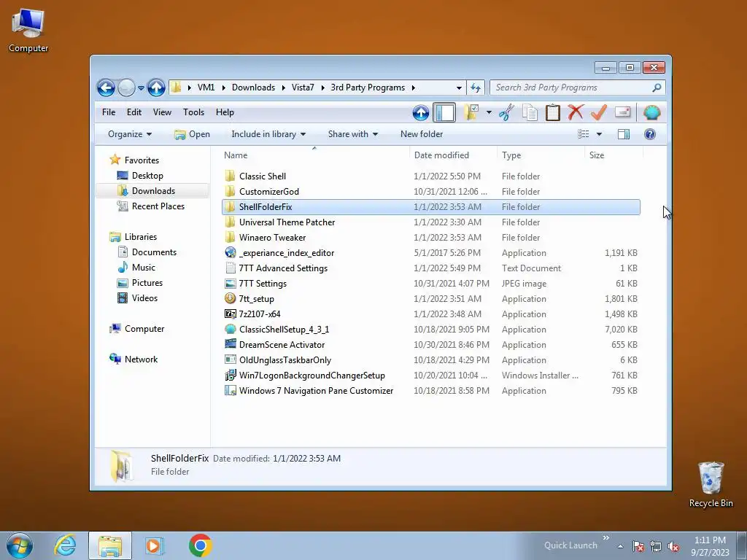The width and height of the screenshot is (747, 560).
Task: Click the Paste clipboard icon
Action: (553, 112)
